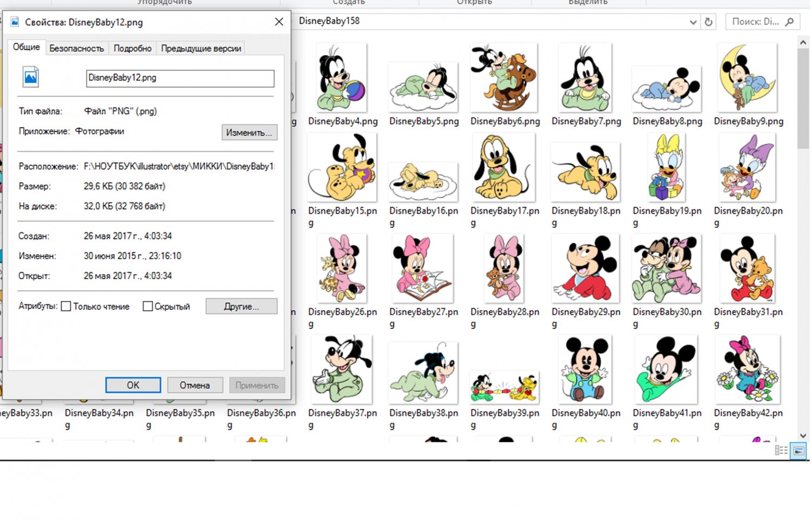Click the file name field DisneyBaby12.png
This screenshot has width=812, height=528.
point(180,78)
